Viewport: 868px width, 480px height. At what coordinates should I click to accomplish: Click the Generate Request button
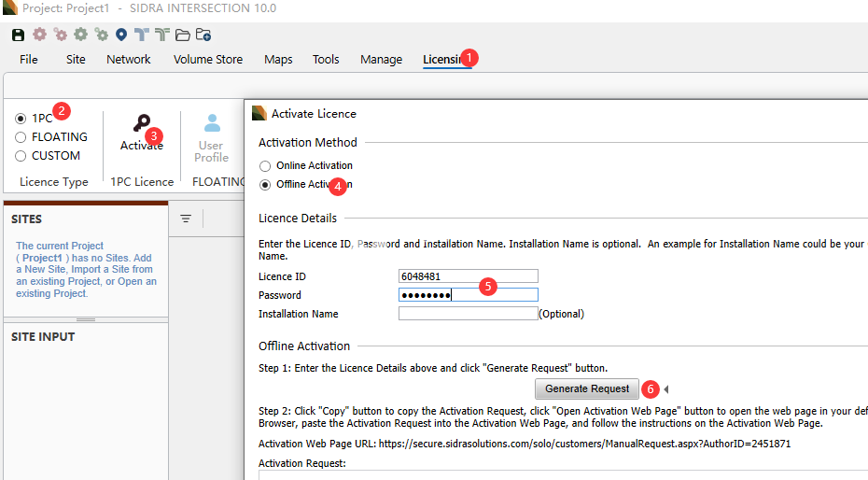point(587,388)
